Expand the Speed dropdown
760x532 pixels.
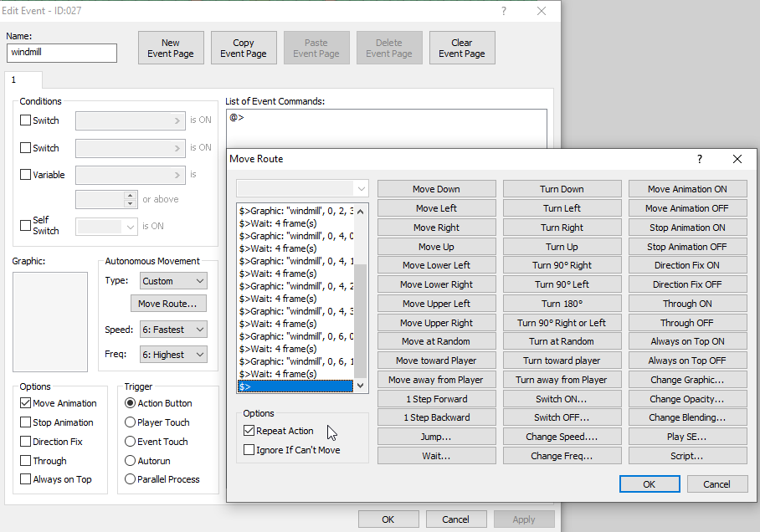[x=172, y=330]
